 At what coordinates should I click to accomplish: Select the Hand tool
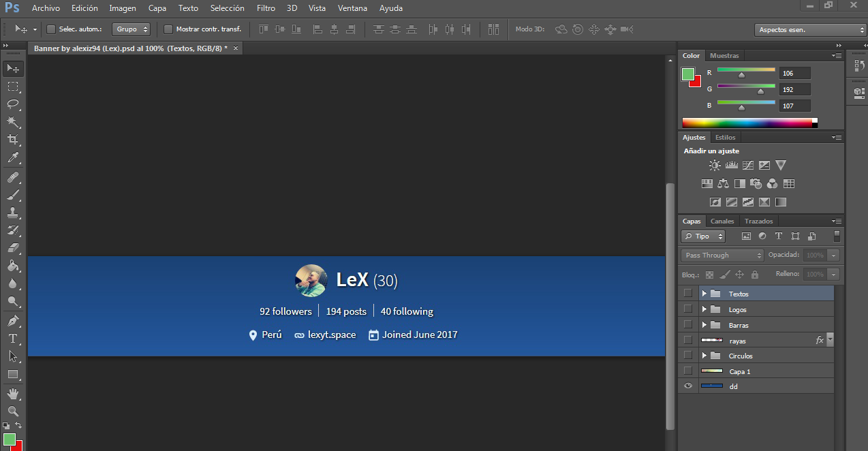(13, 394)
